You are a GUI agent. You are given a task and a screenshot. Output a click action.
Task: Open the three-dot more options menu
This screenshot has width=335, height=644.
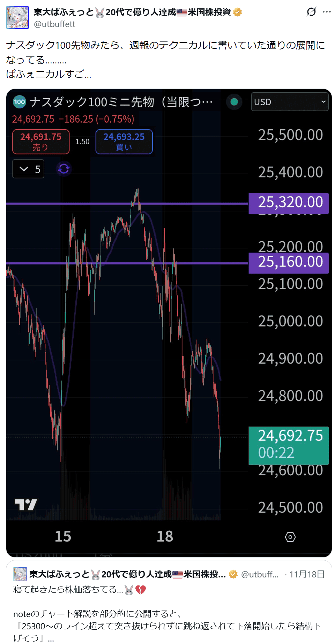click(x=327, y=12)
